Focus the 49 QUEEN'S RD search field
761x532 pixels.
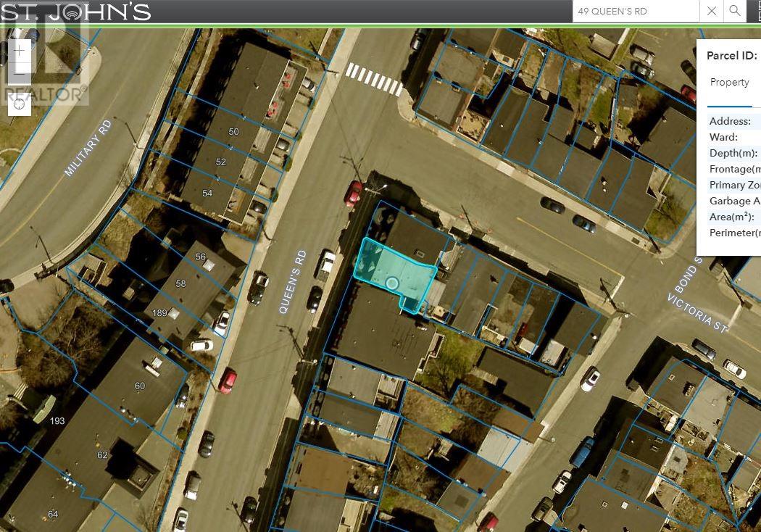click(635, 11)
